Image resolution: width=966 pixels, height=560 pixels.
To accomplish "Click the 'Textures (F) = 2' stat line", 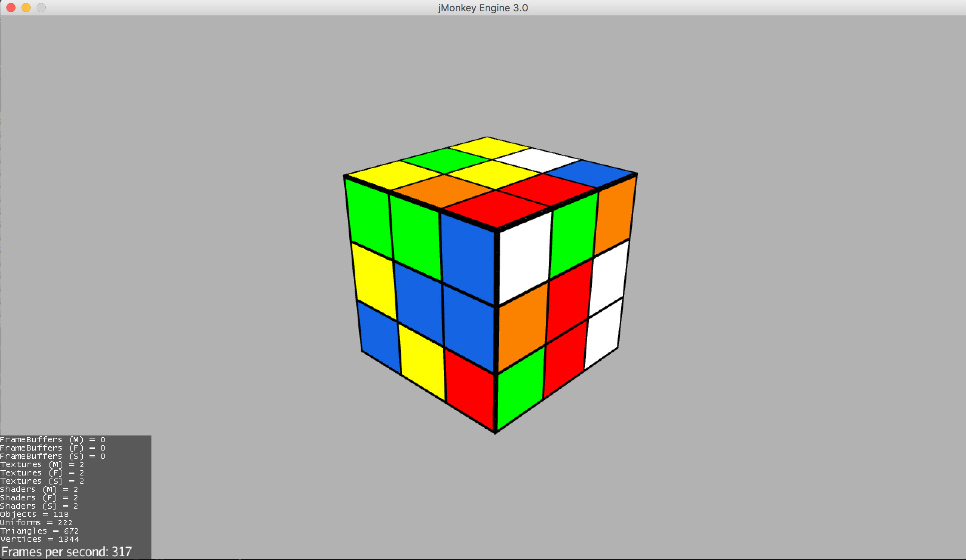I will [x=42, y=473].
